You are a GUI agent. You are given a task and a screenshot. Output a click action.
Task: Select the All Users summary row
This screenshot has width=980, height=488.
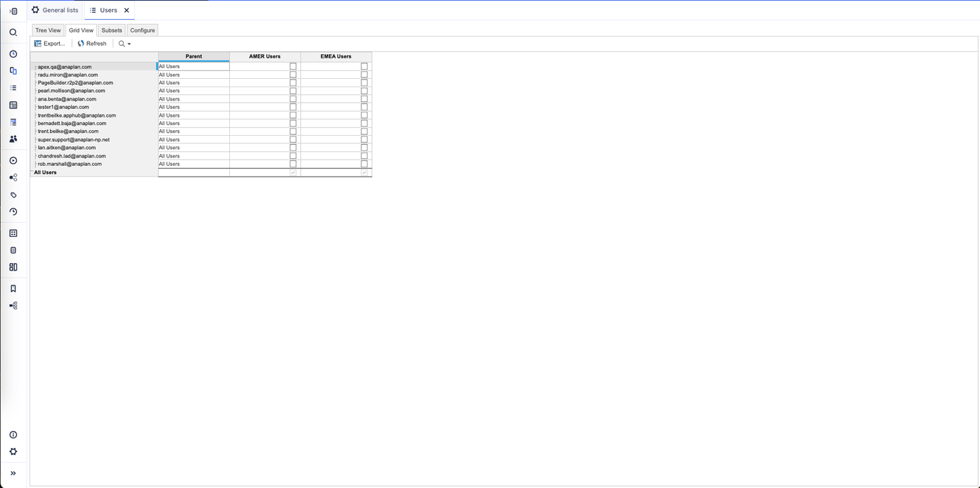94,172
